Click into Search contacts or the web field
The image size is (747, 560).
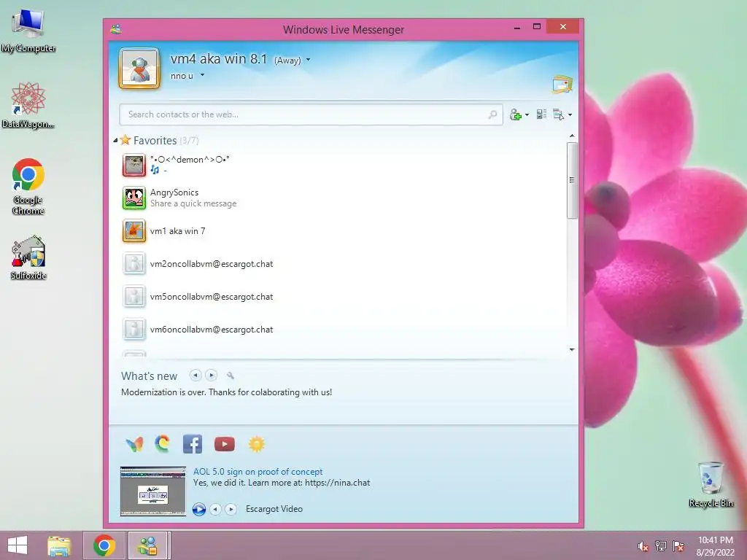[311, 114]
